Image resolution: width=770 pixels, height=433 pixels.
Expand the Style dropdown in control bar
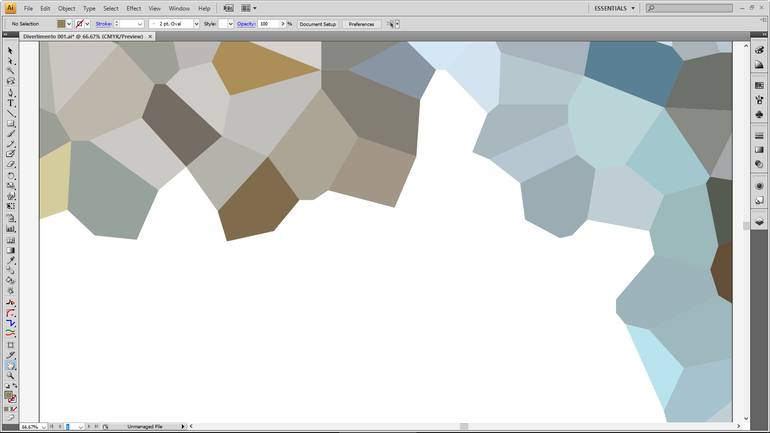pos(229,24)
